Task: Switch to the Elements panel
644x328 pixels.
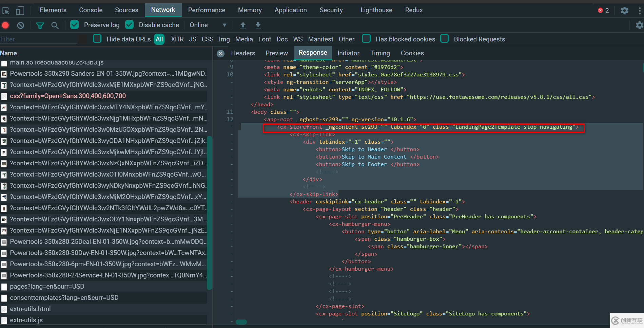Action: tap(53, 10)
